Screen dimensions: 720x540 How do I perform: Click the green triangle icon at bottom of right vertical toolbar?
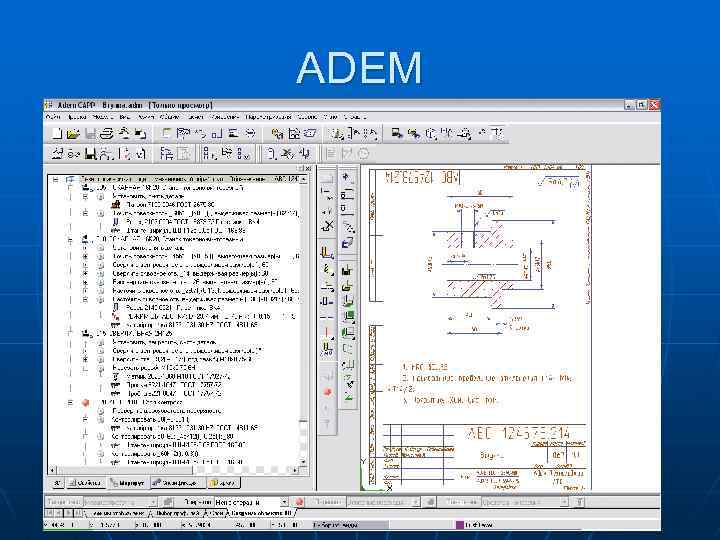pyautogui.click(x=349, y=396)
